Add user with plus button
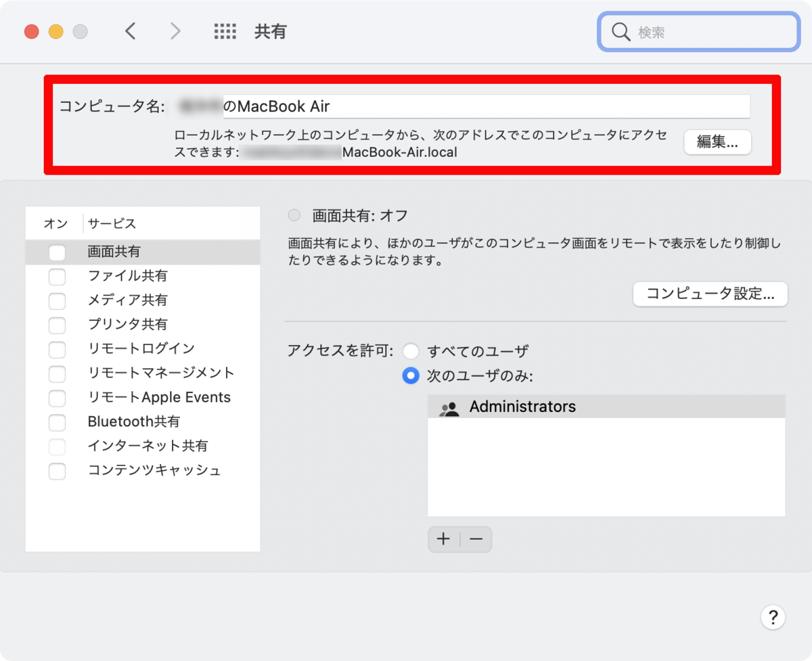The height and width of the screenshot is (661, 812). tap(444, 539)
